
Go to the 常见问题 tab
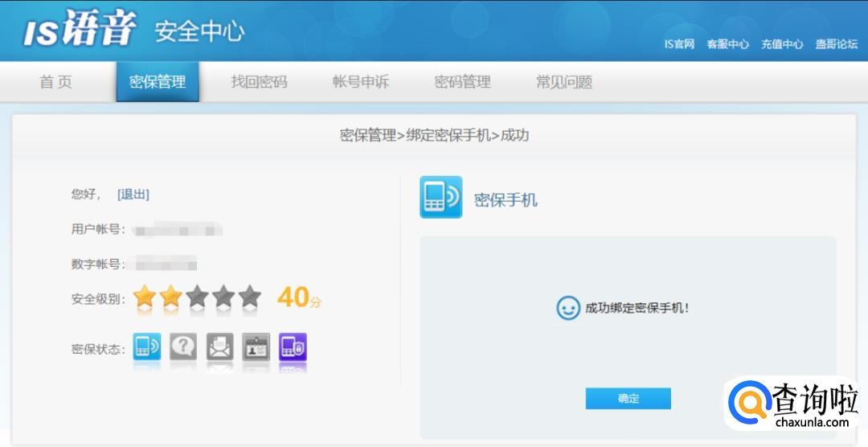tap(564, 82)
